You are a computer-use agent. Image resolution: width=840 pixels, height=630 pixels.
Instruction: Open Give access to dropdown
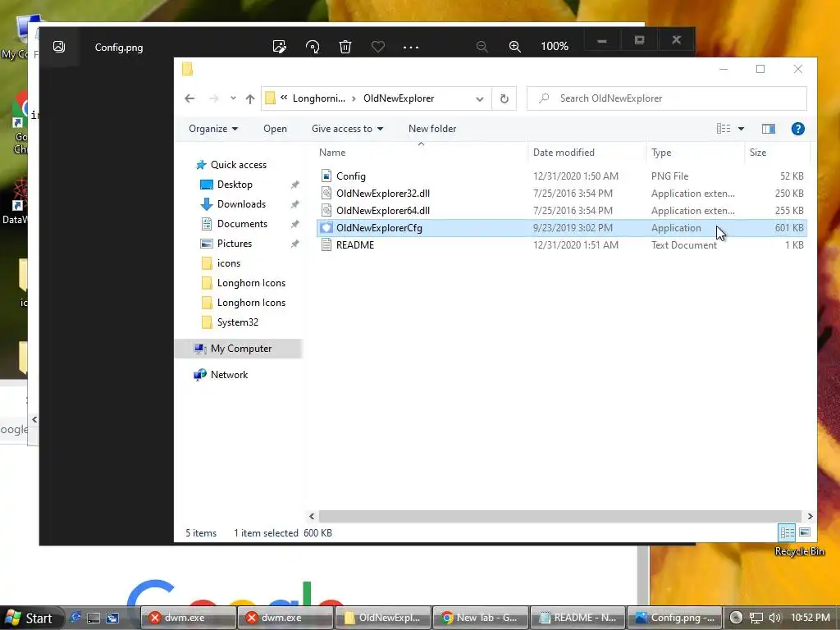[x=347, y=129]
